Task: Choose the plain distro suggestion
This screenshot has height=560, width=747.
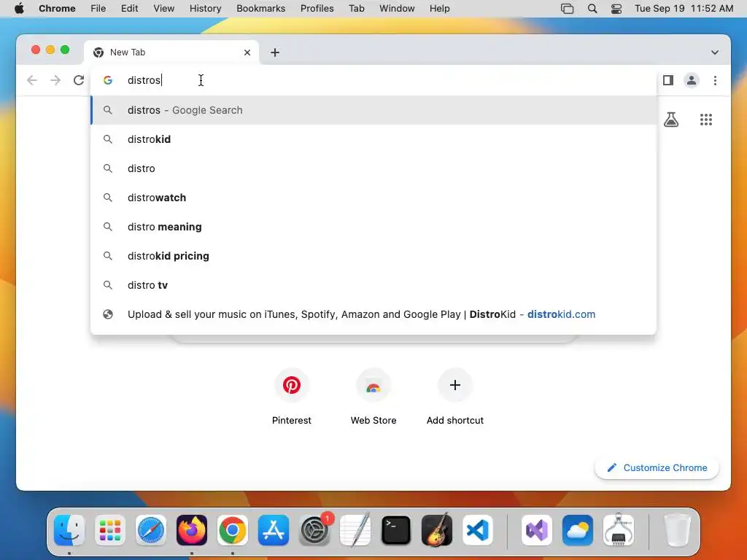Action: click(373, 168)
